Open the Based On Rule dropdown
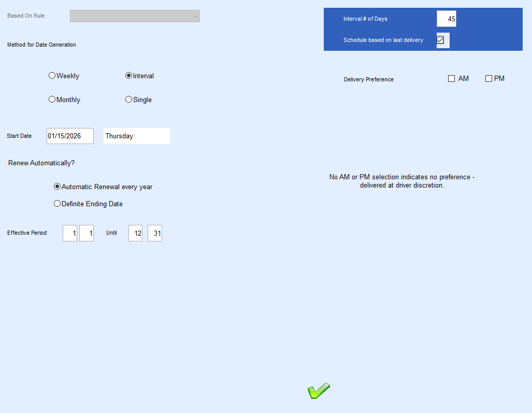Image resolution: width=532 pixels, height=413 pixels. tap(135, 16)
